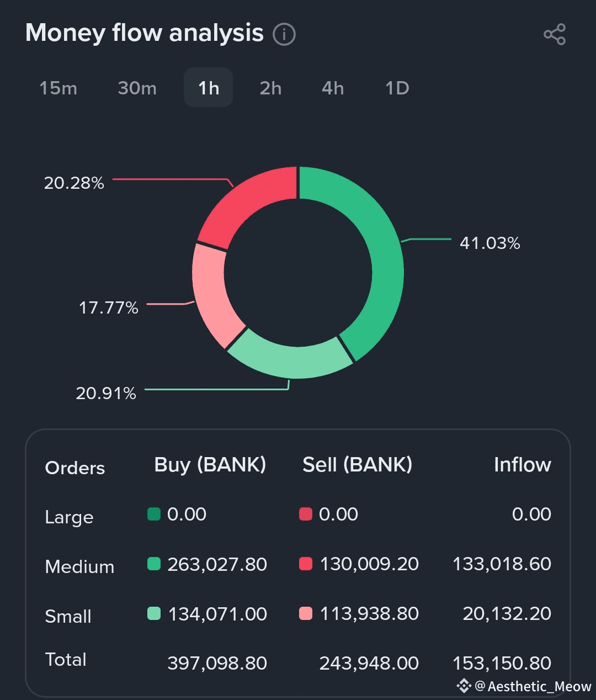This screenshot has width=596, height=700.
Task: Click the Large sell red swatch
Action: click(305, 515)
